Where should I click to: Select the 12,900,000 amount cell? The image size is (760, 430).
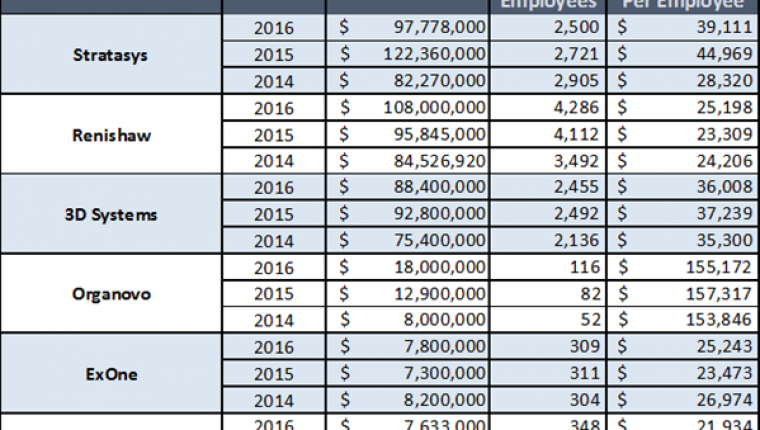click(408, 293)
